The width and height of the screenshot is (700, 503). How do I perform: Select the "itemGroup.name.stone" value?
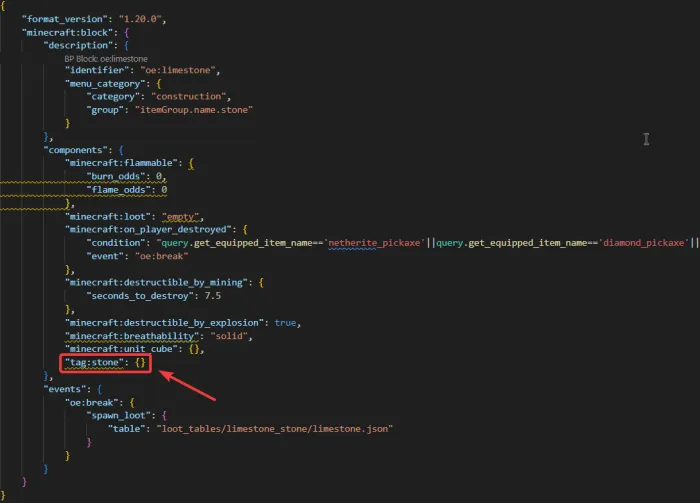[x=194, y=110]
